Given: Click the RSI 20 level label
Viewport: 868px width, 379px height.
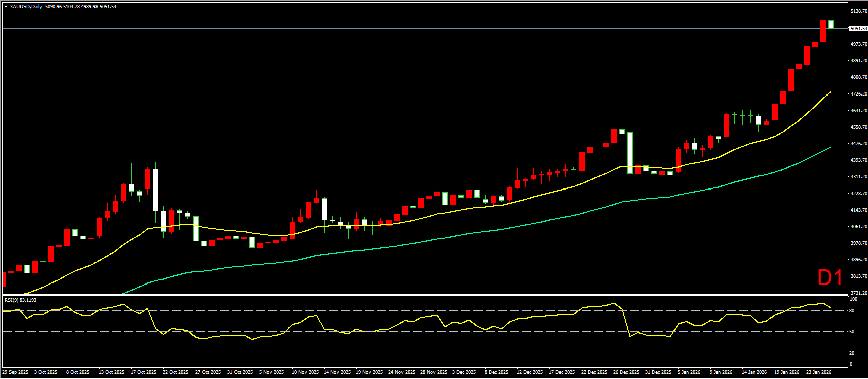Looking at the screenshot, I should click(x=852, y=353).
